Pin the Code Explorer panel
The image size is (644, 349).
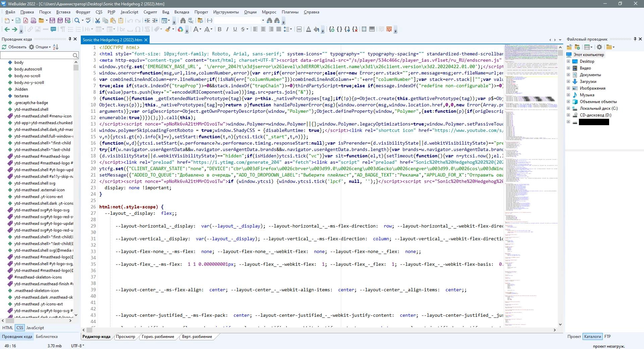click(x=70, y=39)
